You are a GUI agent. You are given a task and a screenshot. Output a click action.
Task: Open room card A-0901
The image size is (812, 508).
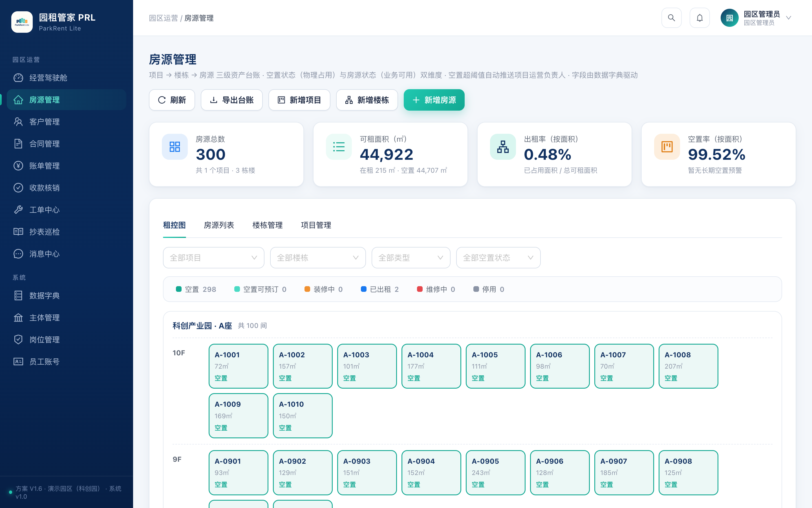coord(239,473)
